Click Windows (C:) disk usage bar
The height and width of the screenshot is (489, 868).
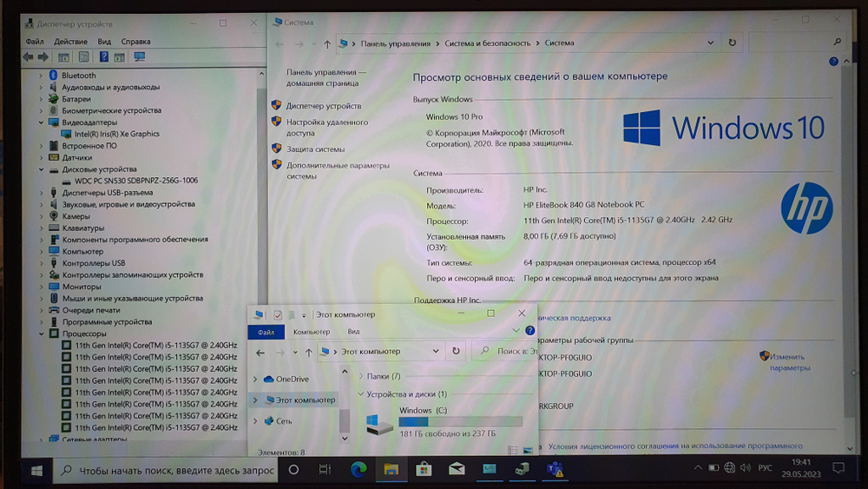[x=460, y=422]
